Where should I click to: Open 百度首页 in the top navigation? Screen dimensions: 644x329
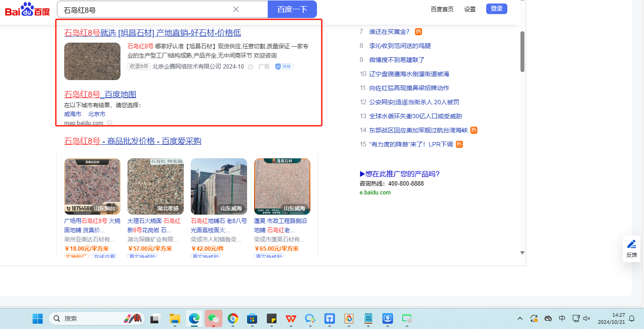pyautogui.click(x=442, y=9)
